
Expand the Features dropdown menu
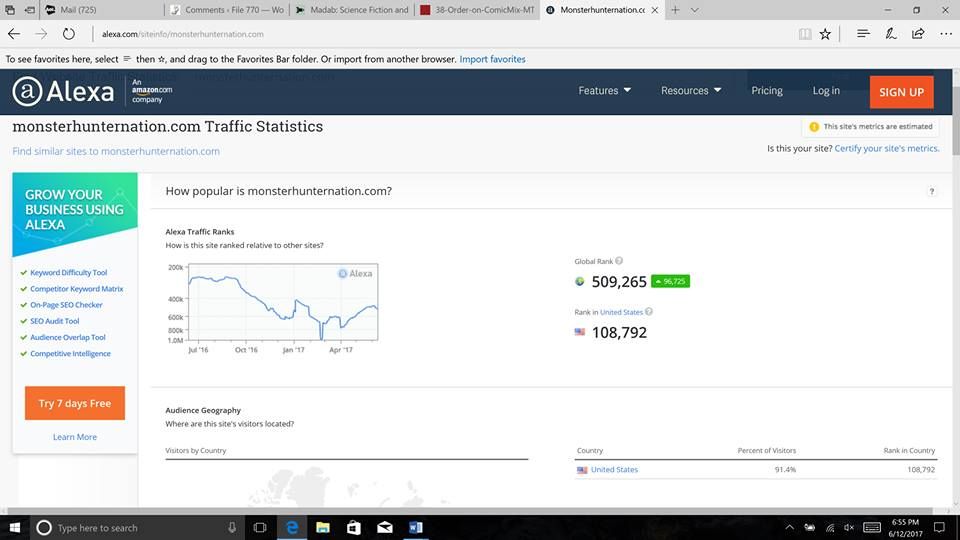604,91
